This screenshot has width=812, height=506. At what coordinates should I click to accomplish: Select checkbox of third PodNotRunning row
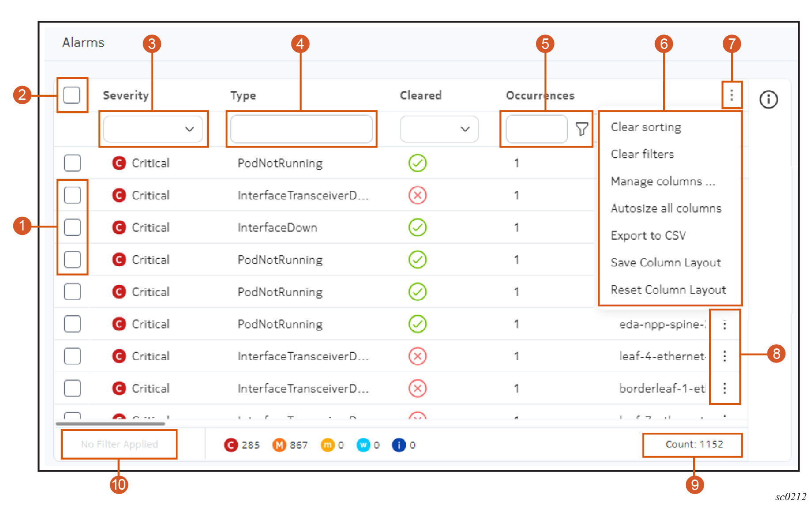(x=72, y=292)
